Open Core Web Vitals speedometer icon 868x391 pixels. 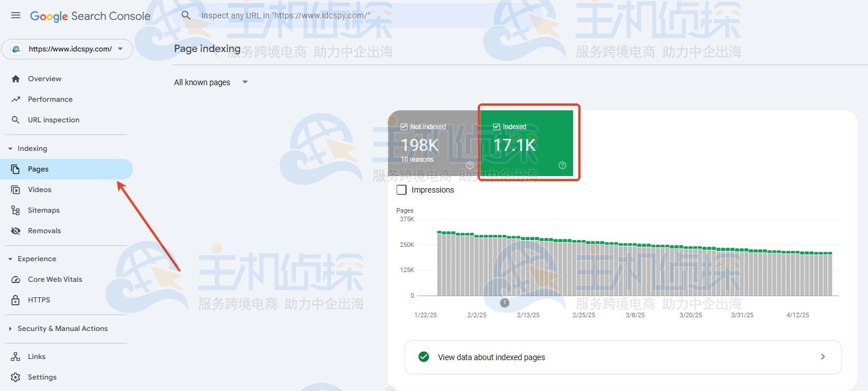coord(16,279)
